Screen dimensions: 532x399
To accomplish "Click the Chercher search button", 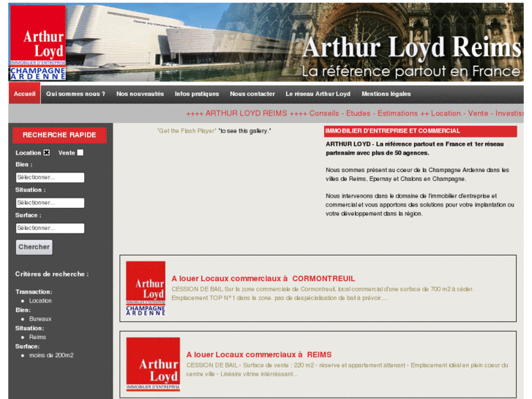I will point(34,247).
